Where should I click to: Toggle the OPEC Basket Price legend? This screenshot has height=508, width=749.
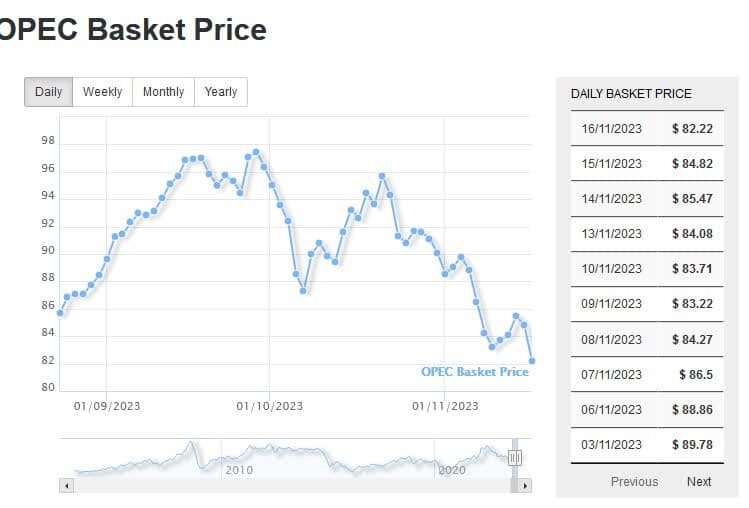coord(474,372)
